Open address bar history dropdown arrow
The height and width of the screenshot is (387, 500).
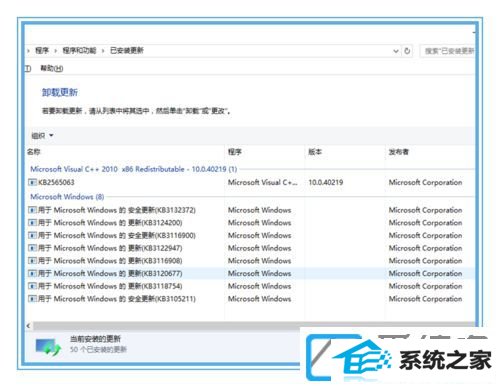click(x=396, y=51)
